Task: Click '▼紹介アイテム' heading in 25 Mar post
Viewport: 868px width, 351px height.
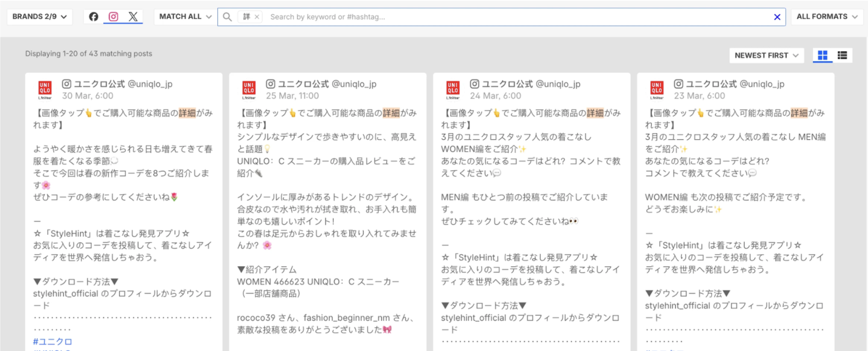Action: coord(267,269)
